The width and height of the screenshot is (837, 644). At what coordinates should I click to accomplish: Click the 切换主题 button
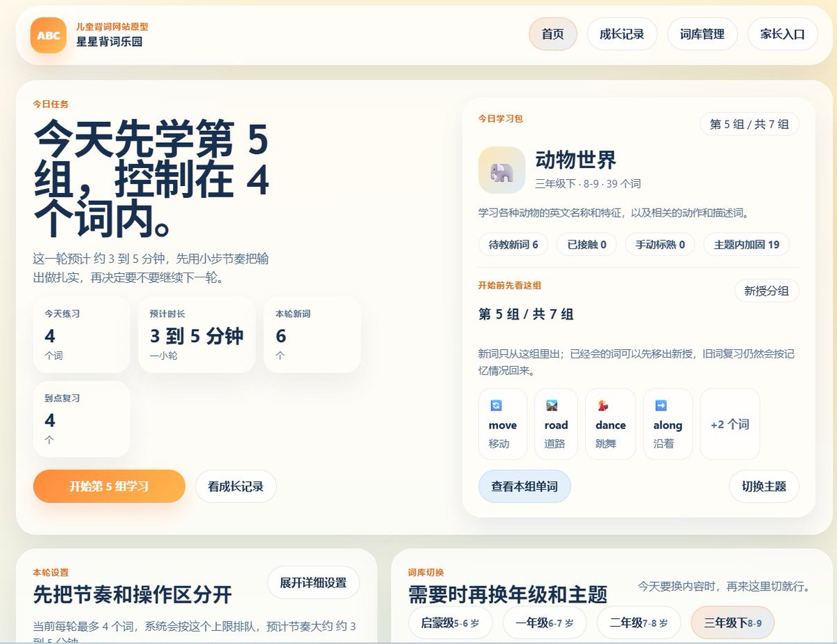coord(764,486)
